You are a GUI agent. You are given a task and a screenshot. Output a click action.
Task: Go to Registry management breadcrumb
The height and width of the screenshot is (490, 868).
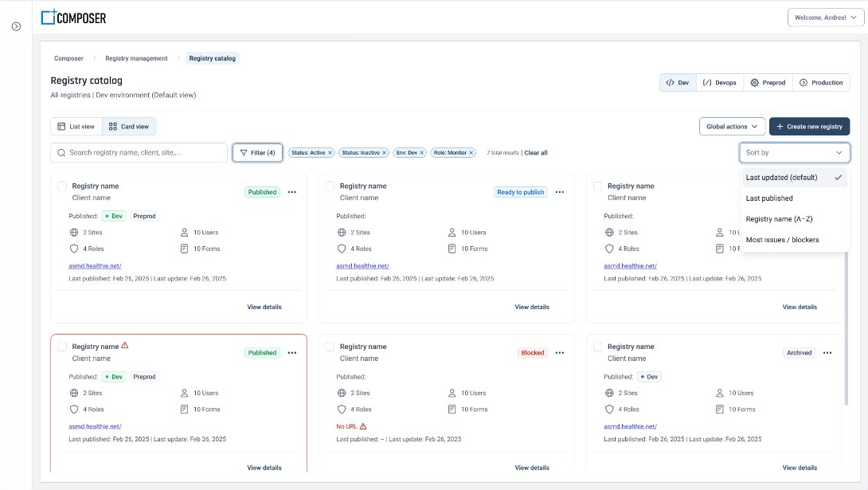click(x=136, y=58)
